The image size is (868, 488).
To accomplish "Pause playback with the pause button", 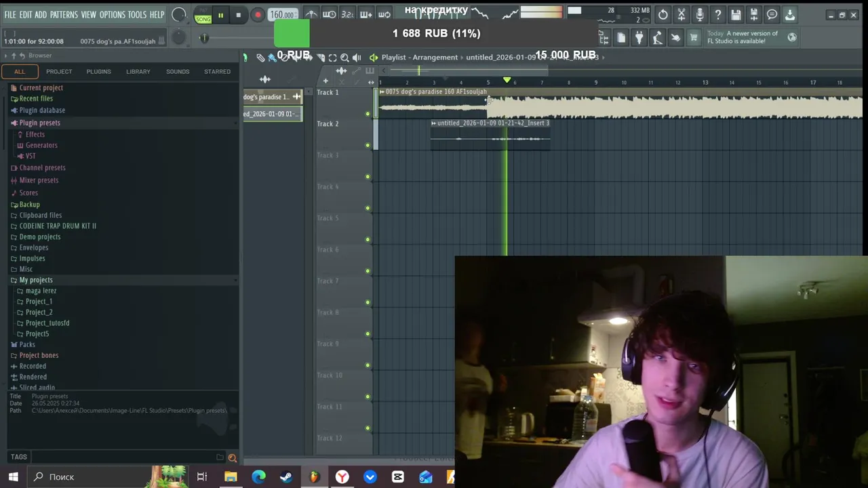I will [x=220, y=15].
